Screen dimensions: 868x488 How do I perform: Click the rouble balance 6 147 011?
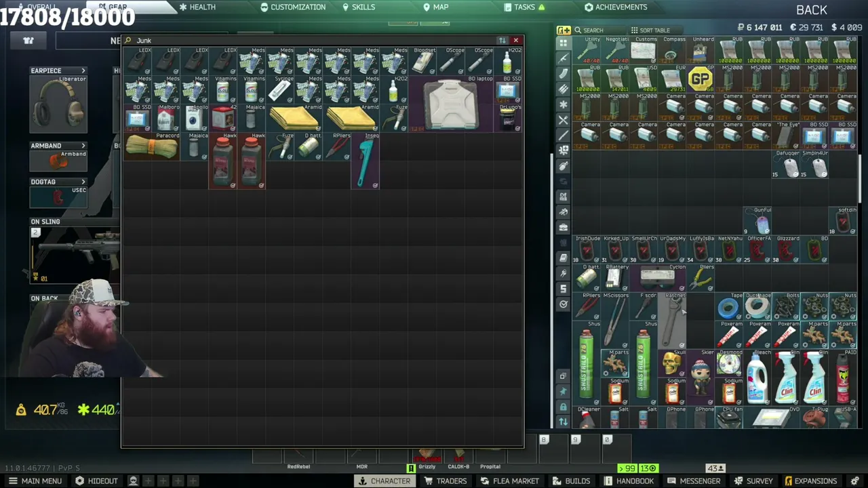click(x=760, y=28)
